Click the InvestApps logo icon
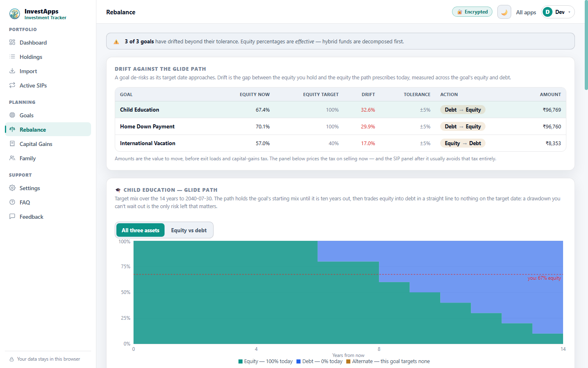This screenshot has height=368, width=588. click(x=15, y=14)
